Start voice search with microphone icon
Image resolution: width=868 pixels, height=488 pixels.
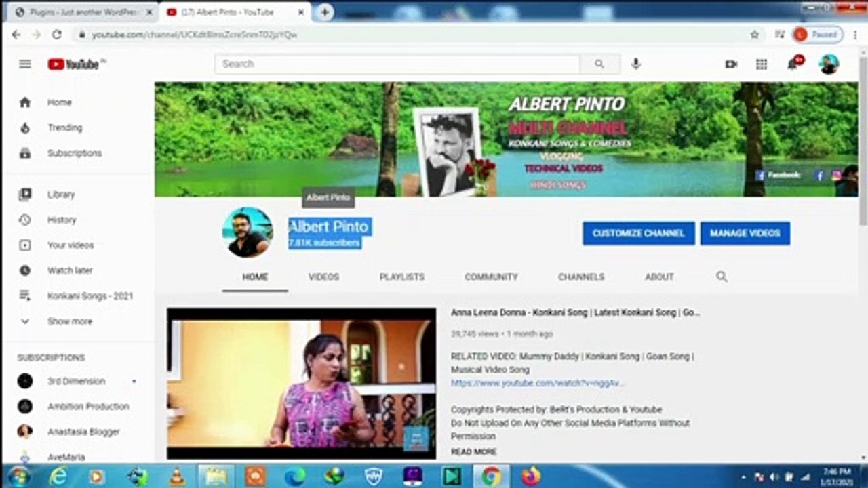pos(635,64)
